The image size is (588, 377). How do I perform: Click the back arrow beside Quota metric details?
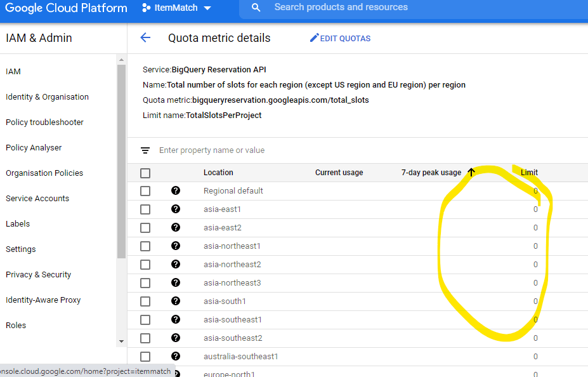coord(145,38)
